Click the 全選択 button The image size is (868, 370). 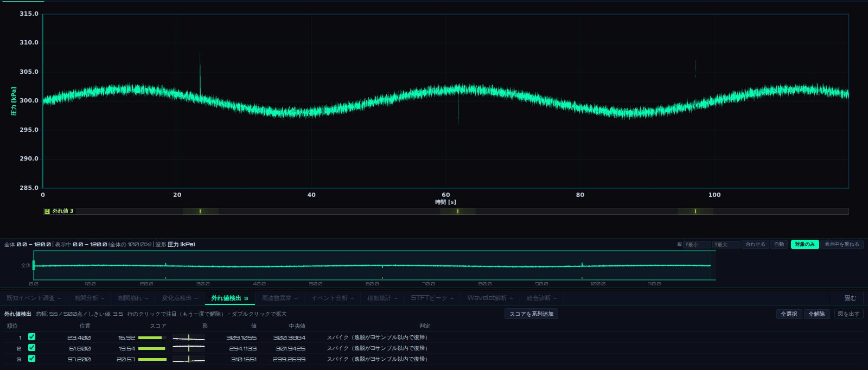click(x=789, y=314)
